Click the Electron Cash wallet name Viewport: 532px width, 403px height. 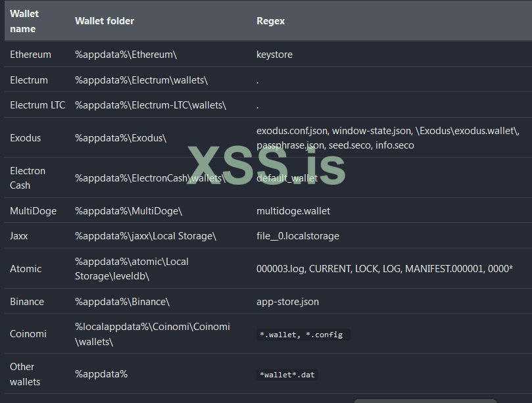coord(28,178)
